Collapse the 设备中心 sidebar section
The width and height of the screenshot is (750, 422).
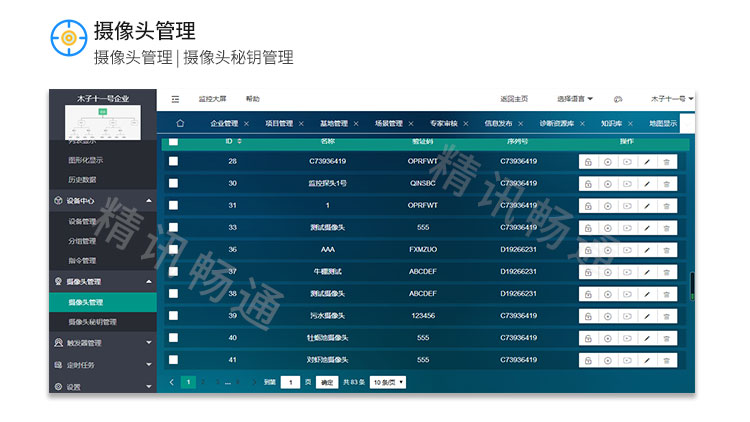[103, 200]
